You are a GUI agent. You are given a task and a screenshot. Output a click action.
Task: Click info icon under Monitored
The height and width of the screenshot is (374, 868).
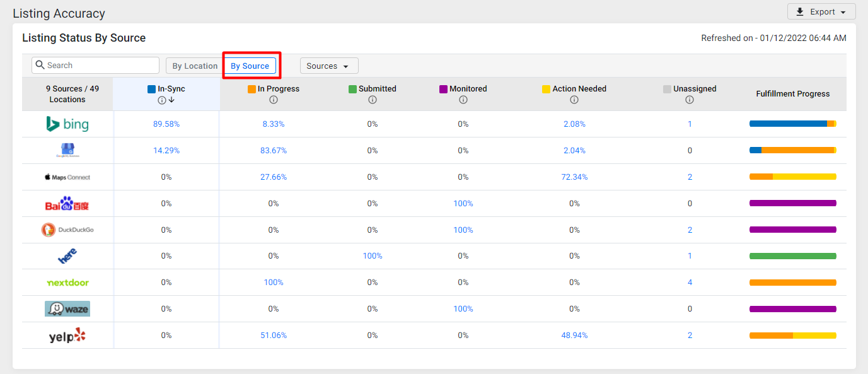point(463,100)
